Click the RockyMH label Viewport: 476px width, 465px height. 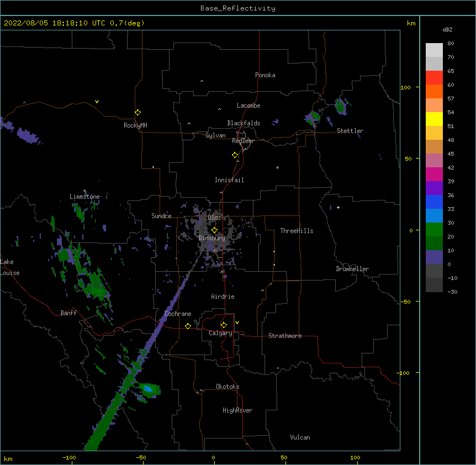[135, 125]
